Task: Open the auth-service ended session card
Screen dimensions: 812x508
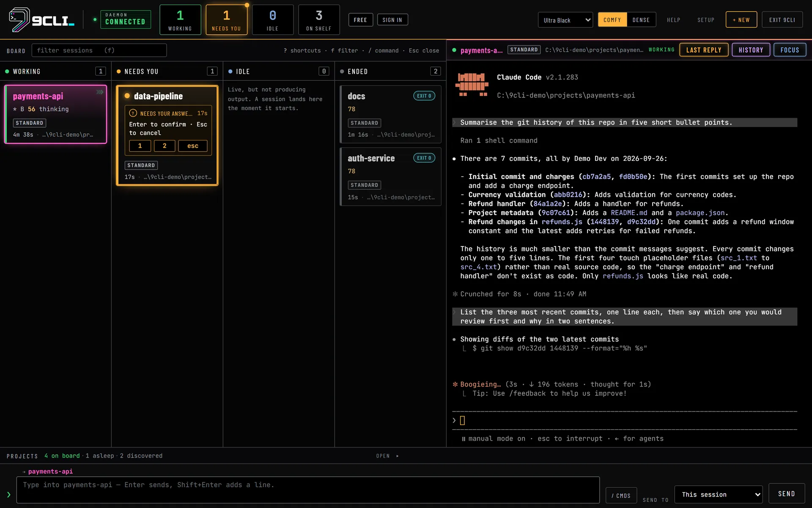Action: 390,177
